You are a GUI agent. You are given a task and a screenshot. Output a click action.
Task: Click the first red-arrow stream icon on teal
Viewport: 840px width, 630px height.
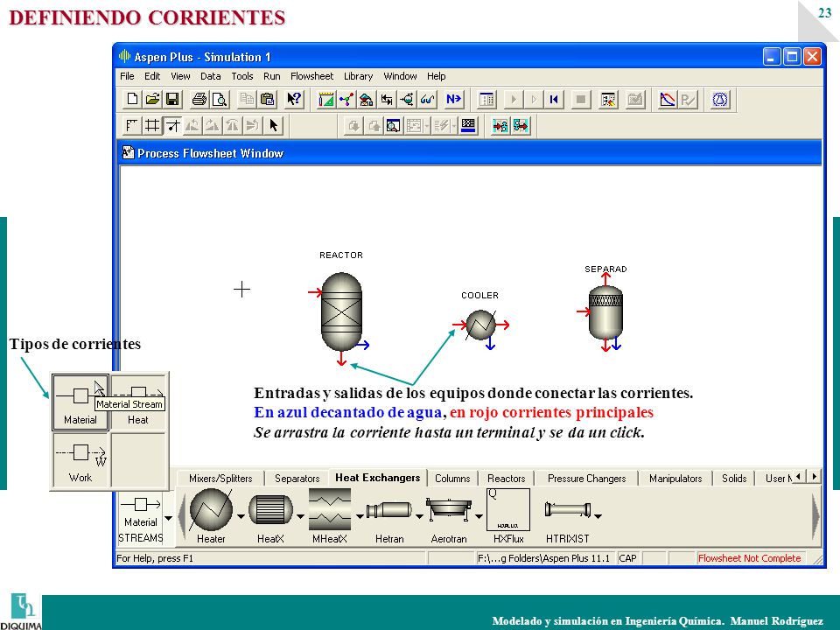point(500,126)
